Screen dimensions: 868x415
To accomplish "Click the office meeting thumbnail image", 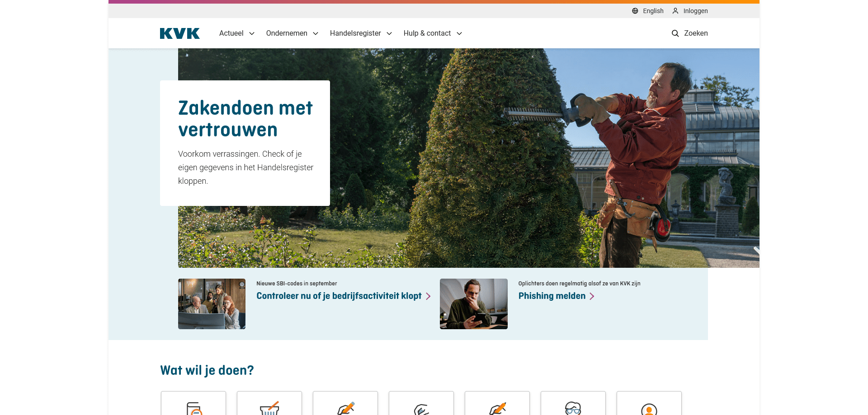I will [x=212, y=304].
